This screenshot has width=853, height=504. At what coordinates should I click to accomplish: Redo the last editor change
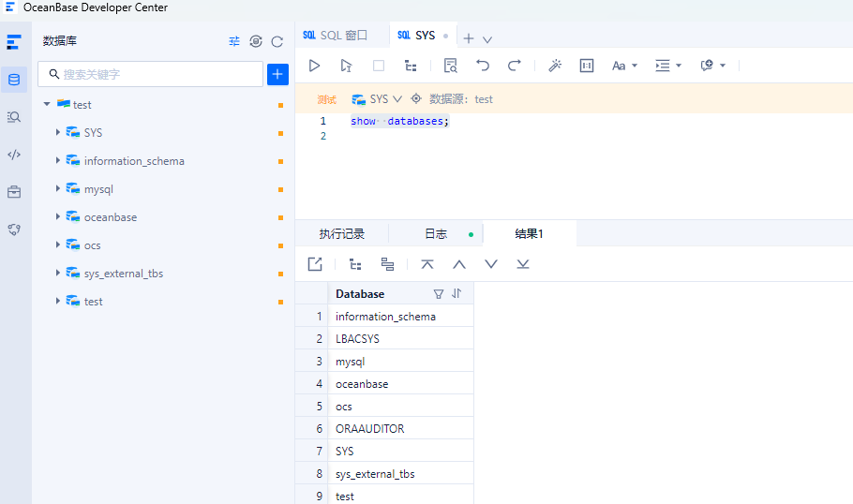pos(514,66)
